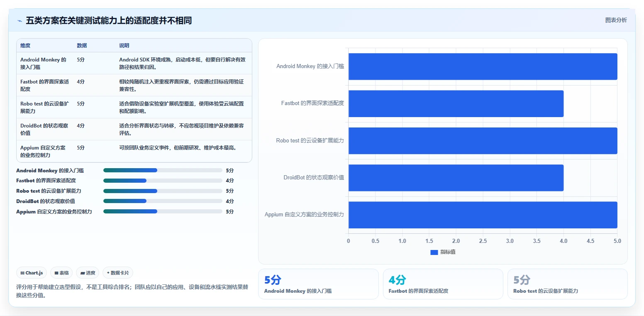Click the Robo test bar in chart
The height and width of the screenshot is (316, 644).
coord(483,141)
